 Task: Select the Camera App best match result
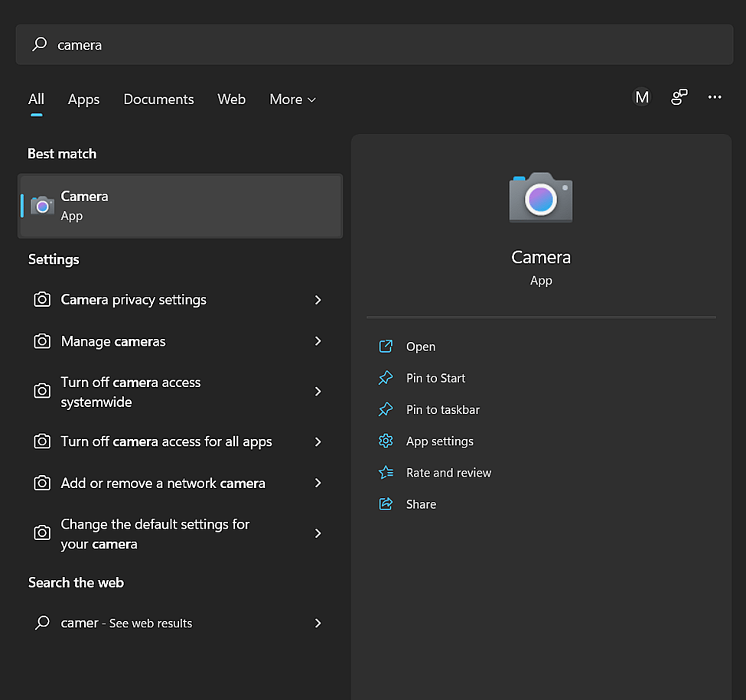181,206
